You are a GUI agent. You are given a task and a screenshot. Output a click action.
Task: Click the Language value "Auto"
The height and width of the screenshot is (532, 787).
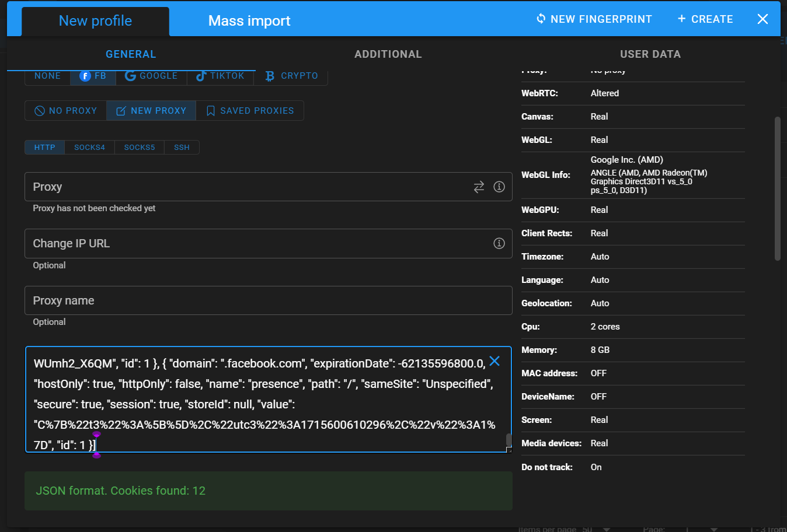point(600,280)
